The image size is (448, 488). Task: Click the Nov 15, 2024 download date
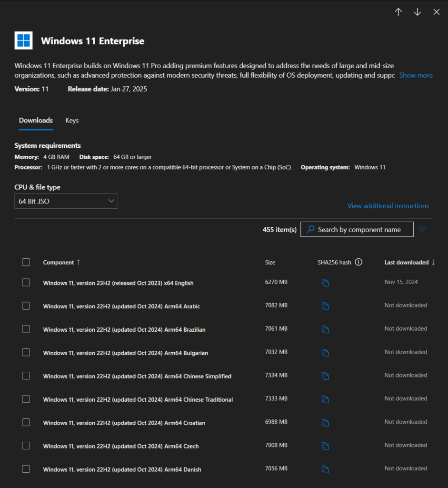(x=401, y=282)
